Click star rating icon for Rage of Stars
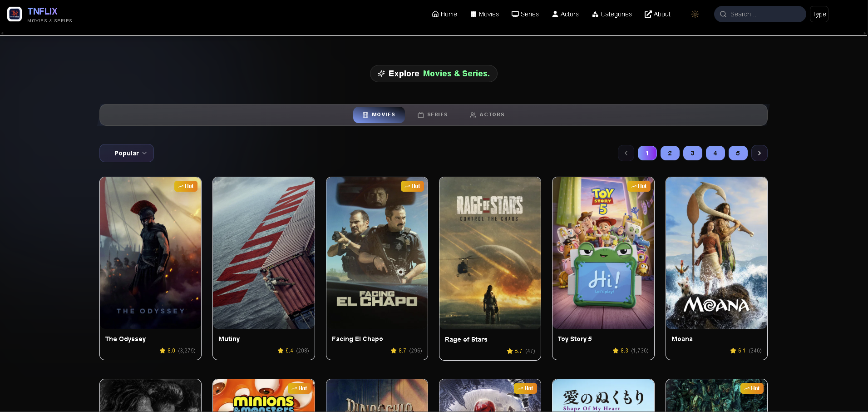 click(510, 351)
